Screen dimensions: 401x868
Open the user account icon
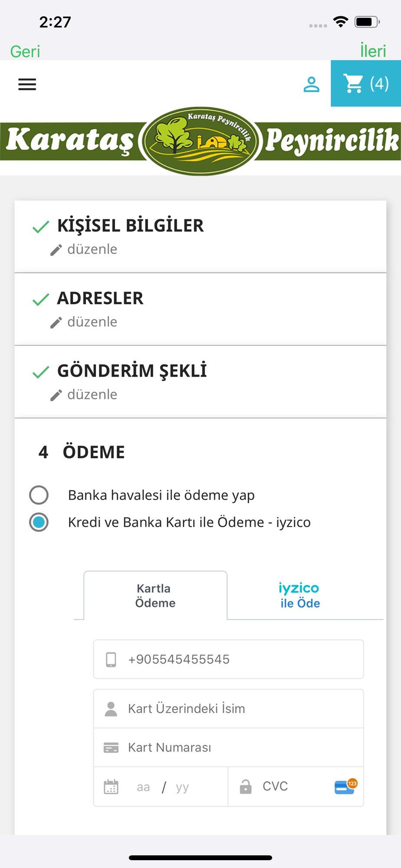tap(311, 84)
